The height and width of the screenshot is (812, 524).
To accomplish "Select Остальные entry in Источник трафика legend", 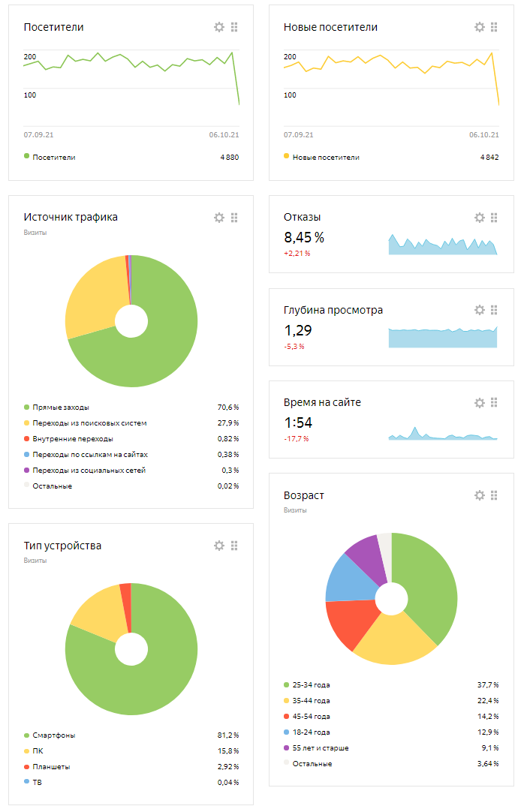I will (53, 486).
